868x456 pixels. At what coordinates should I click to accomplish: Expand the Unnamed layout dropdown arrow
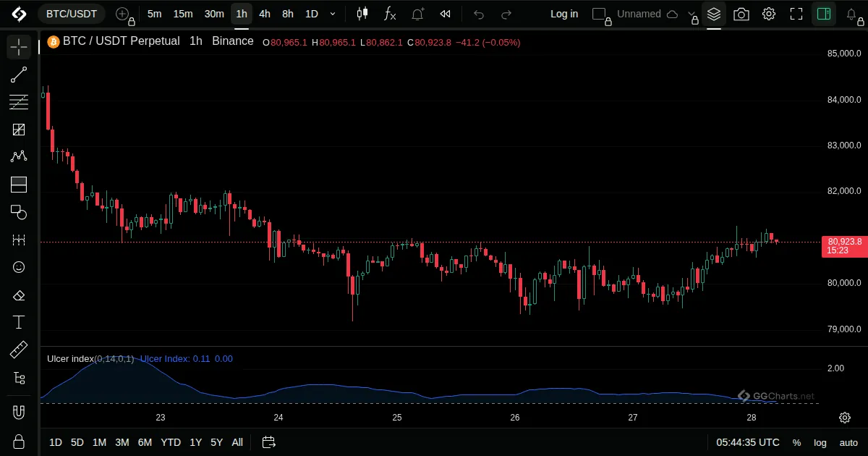click(692, 15)
